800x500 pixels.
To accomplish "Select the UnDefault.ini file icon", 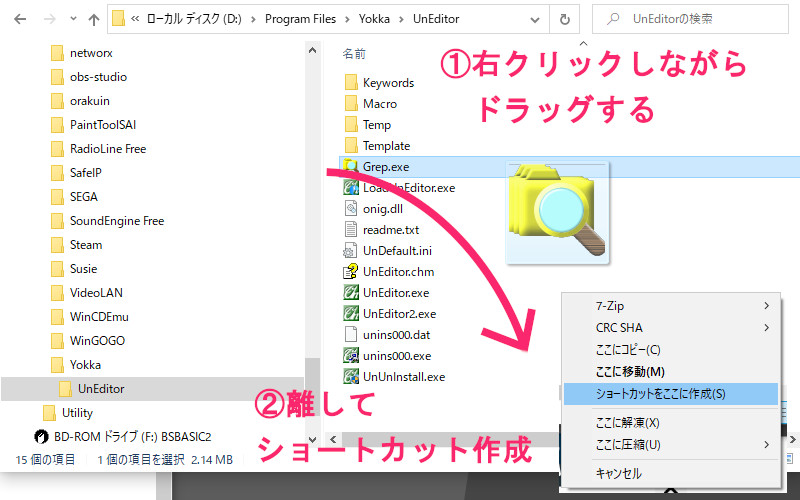I will 351,251.
